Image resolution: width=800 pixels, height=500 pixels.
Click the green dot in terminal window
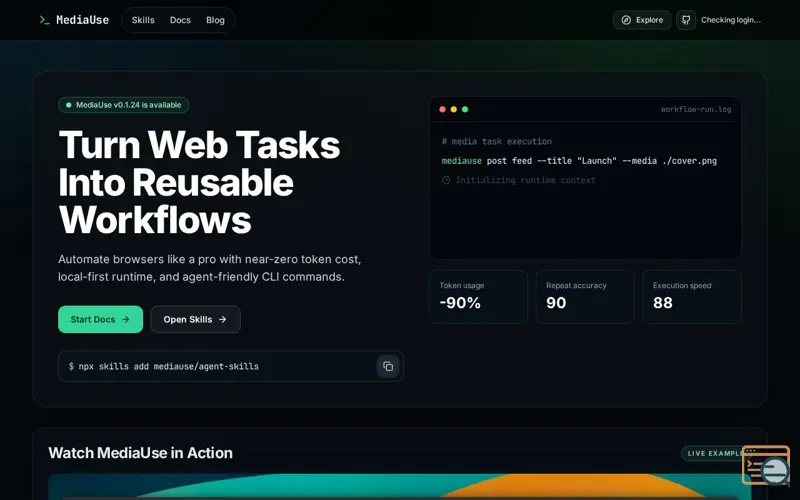(465, 109)
